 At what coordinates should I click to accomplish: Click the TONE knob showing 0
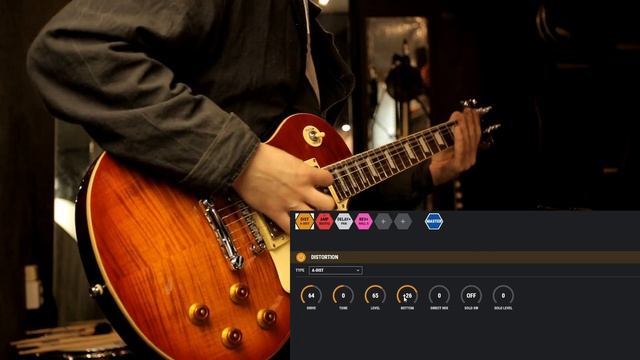tap(343, 296)
